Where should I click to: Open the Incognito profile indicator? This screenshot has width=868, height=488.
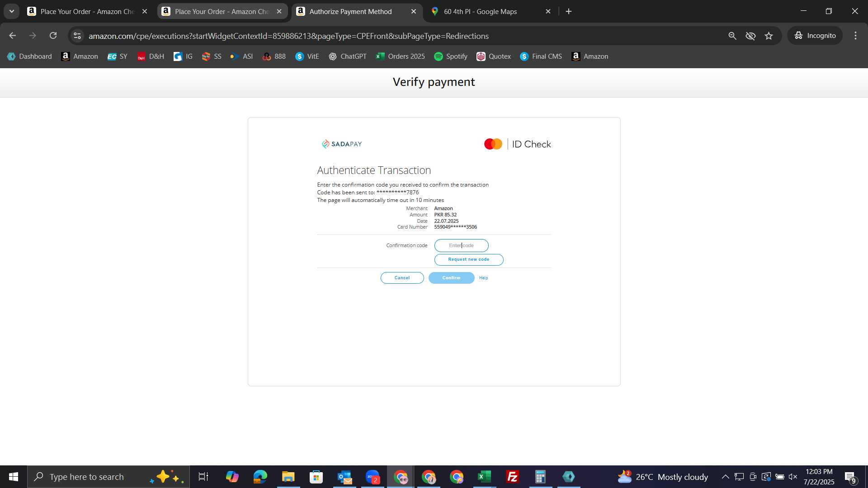tap(815, 36)
